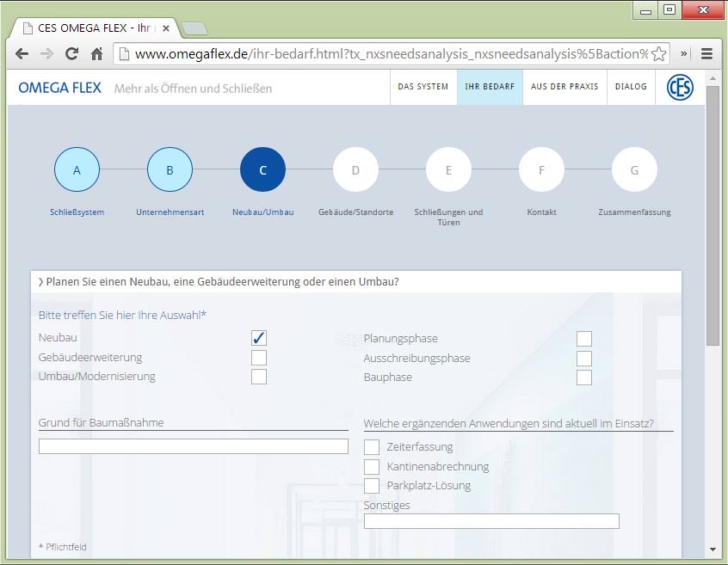Open the IHR BEDARF menu
Screen dimensions: 728x565
pyautogui.click(x=490, y=87)
